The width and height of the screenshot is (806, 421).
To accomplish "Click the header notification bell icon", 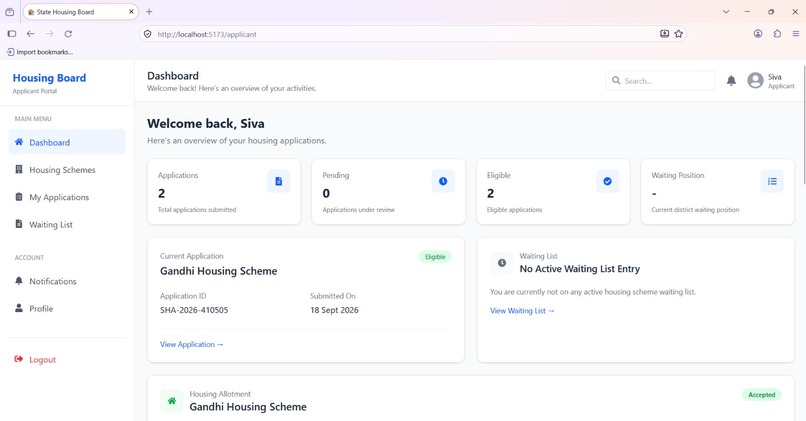I will (731, 80).
